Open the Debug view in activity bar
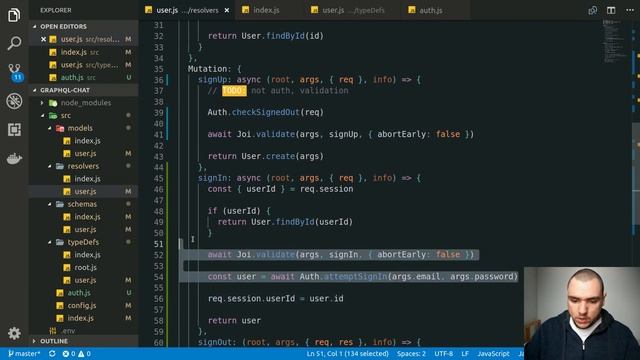 [x=14, y=101]
